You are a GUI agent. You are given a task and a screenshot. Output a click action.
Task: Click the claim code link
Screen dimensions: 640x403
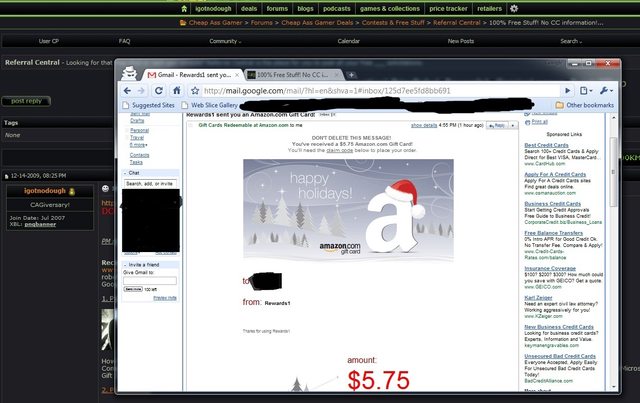(x=339, y=150)
